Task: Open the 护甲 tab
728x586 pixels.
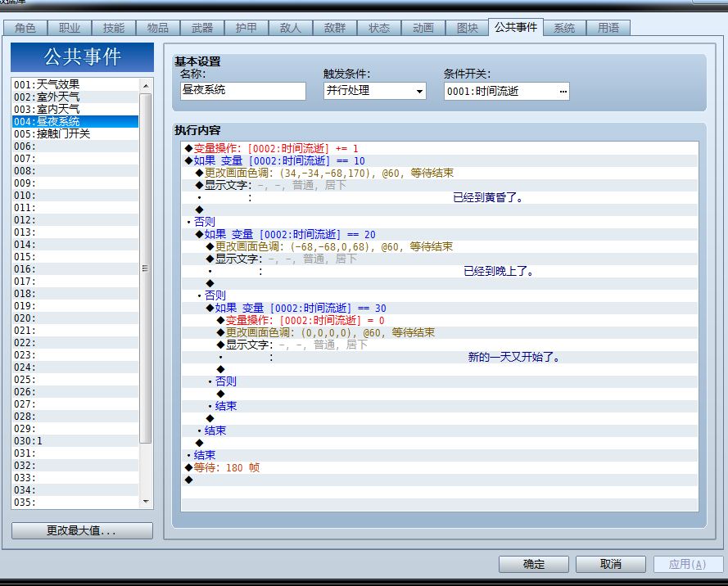Action: (246, 28)
